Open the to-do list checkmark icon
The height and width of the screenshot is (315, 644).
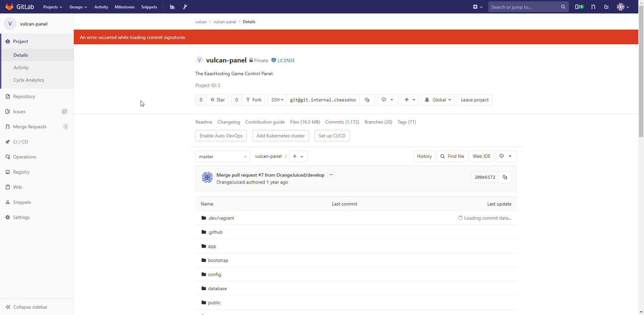point(606,7)
